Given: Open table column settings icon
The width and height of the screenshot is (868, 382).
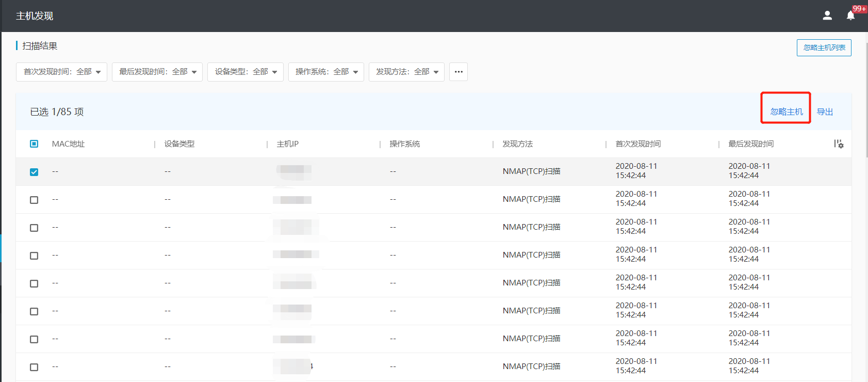Looking at the screenshot, I should click(x=839, y=144).
